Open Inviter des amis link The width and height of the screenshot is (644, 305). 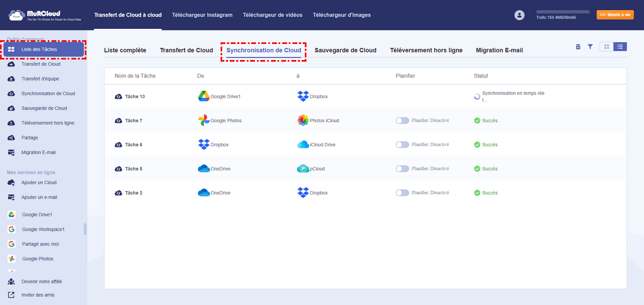pos(38,295)
